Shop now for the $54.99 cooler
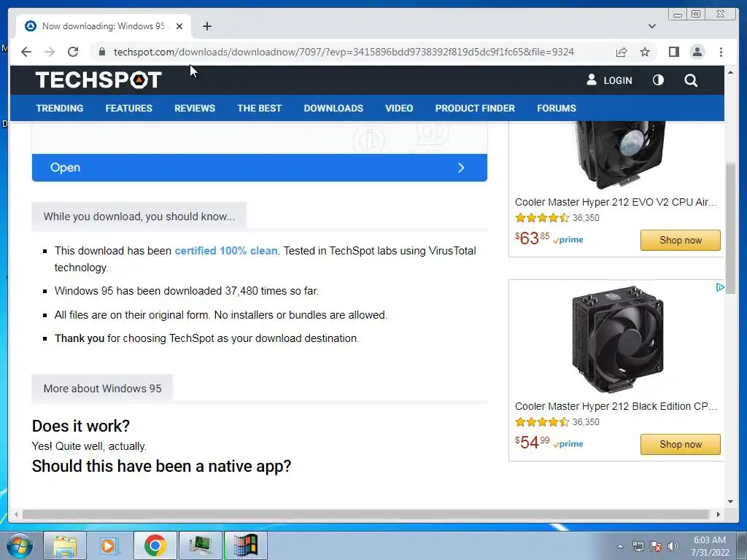Screen dimensions: 747x560 point(681,444)
